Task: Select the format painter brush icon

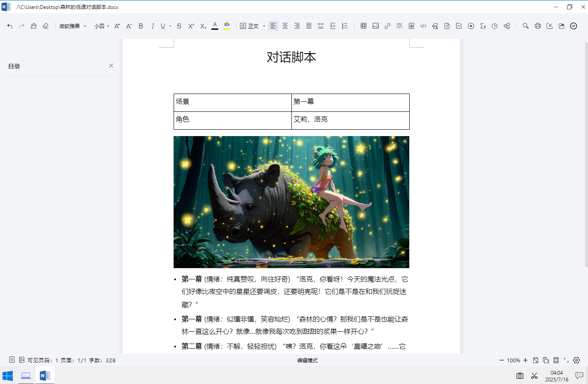Action: (x=34, y=26)
